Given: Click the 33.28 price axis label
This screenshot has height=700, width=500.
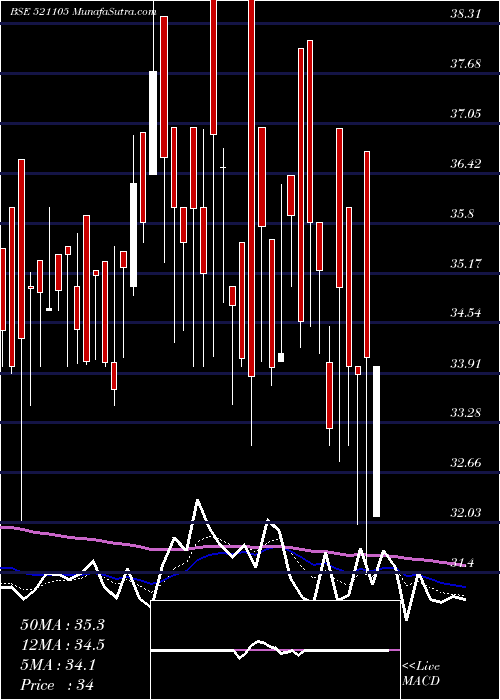Looking at the screenshot, I should (465, 413).
